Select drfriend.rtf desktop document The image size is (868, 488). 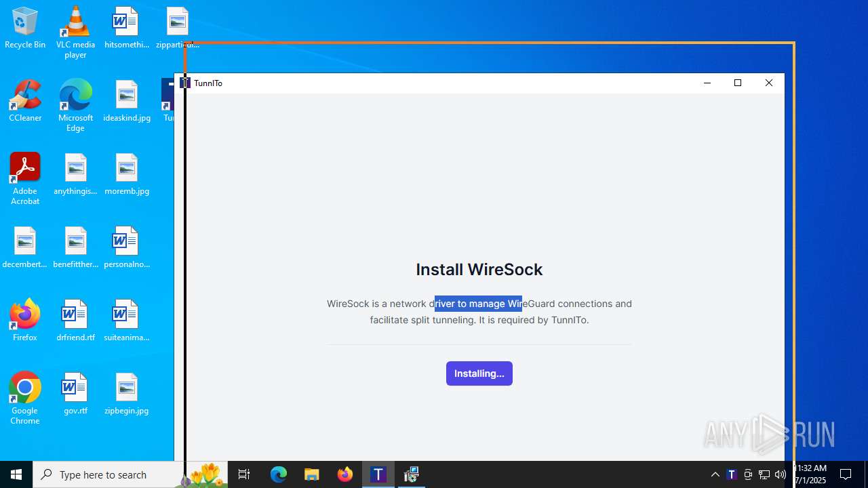75,321
